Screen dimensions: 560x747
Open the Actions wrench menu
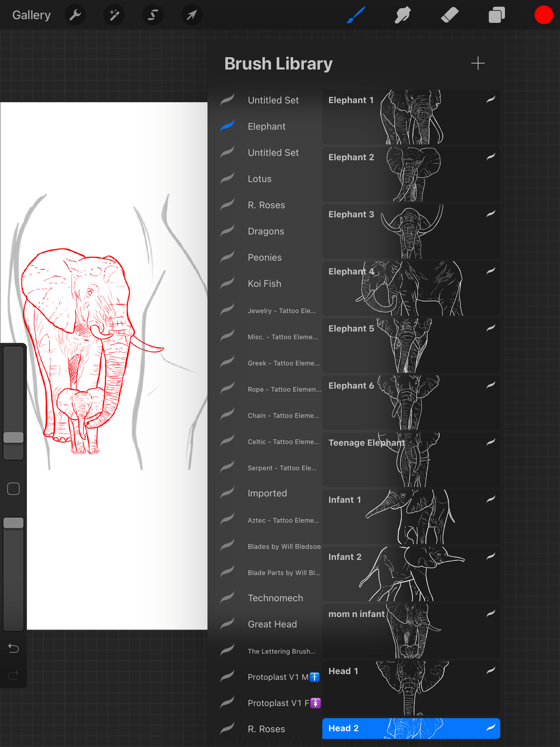pos(75,15)
